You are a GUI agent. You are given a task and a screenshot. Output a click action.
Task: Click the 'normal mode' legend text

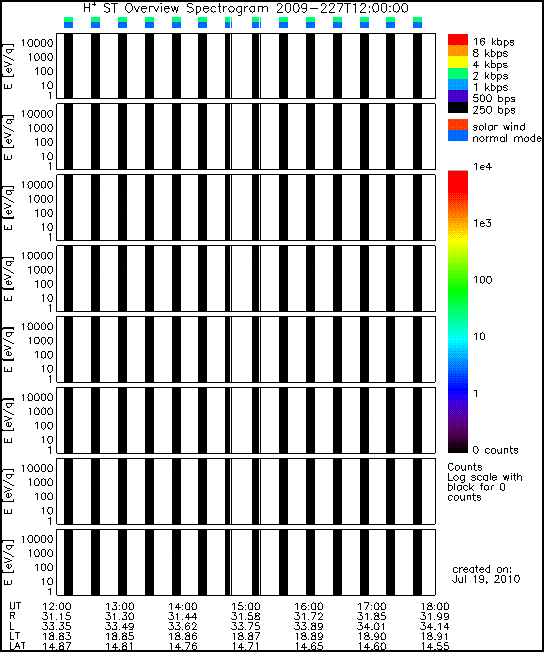coord(507,138)
